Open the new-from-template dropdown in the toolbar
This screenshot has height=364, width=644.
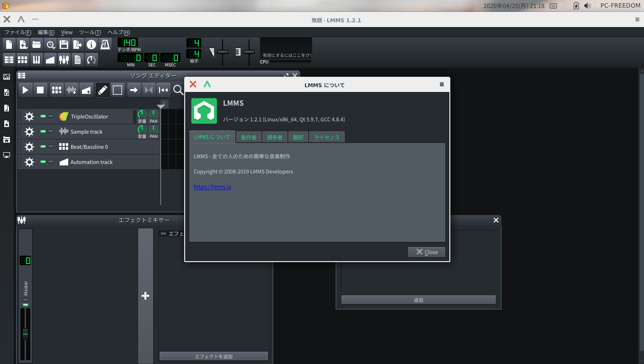[x=23, y=45]
